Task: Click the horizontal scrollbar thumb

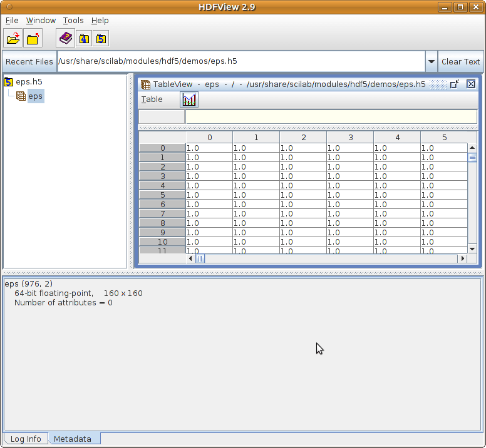Action: pos(200,258)
